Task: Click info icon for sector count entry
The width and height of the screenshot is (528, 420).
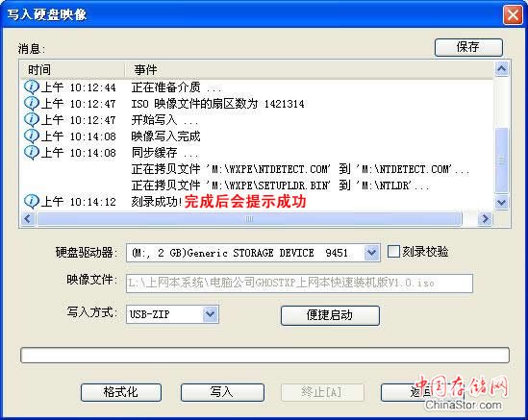Action: pos(32,103)
